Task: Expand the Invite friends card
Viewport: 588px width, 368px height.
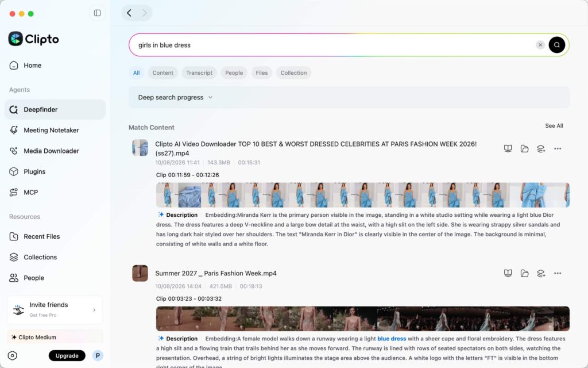Action: click(55, 310)
